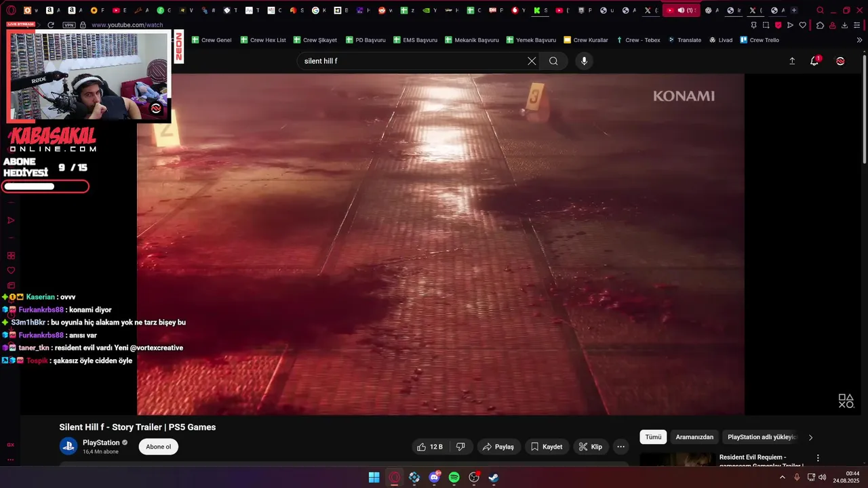Open the Crew Genel bookmark
This screenshot has width=868, height=488.
[211, 40]
